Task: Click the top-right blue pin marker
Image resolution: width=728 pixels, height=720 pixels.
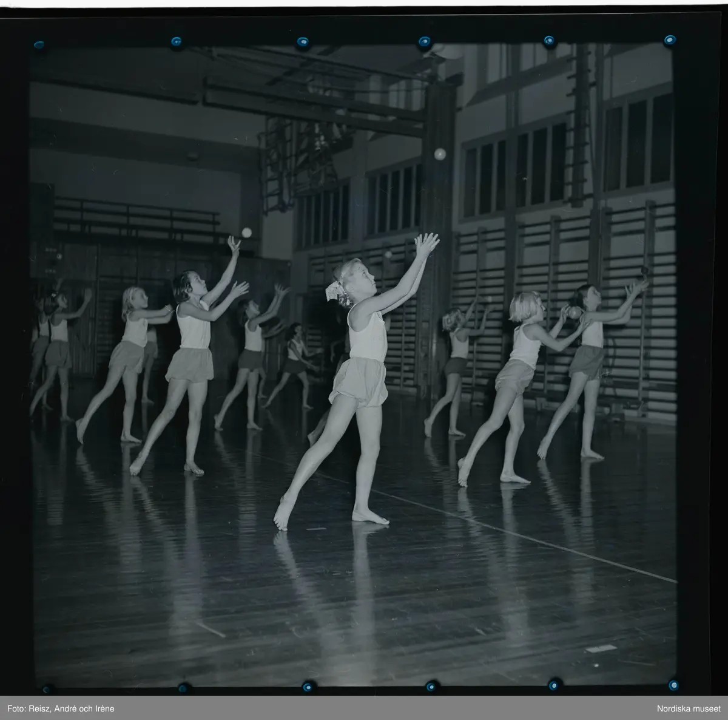Action: click(x=669, y=41)
